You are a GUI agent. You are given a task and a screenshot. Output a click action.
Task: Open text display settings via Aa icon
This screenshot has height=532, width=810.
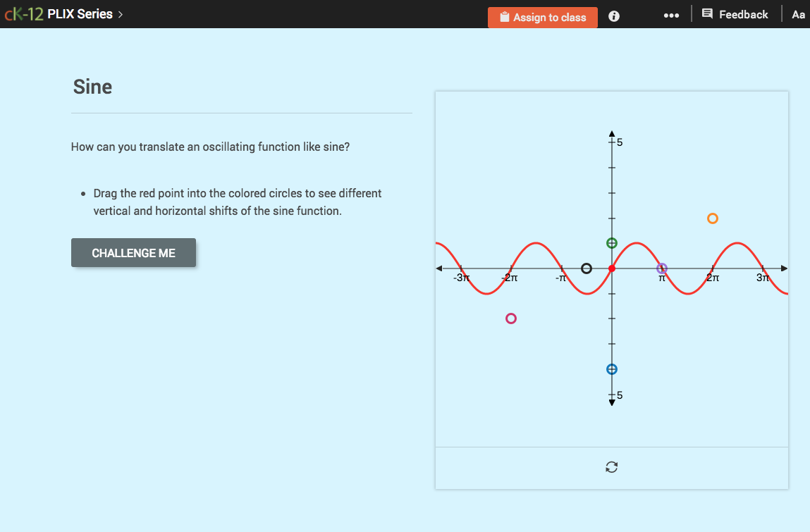click(798, 14)
